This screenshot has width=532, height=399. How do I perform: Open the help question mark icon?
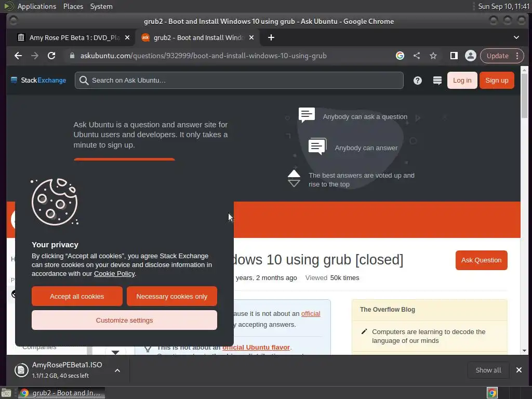point(418,81)
